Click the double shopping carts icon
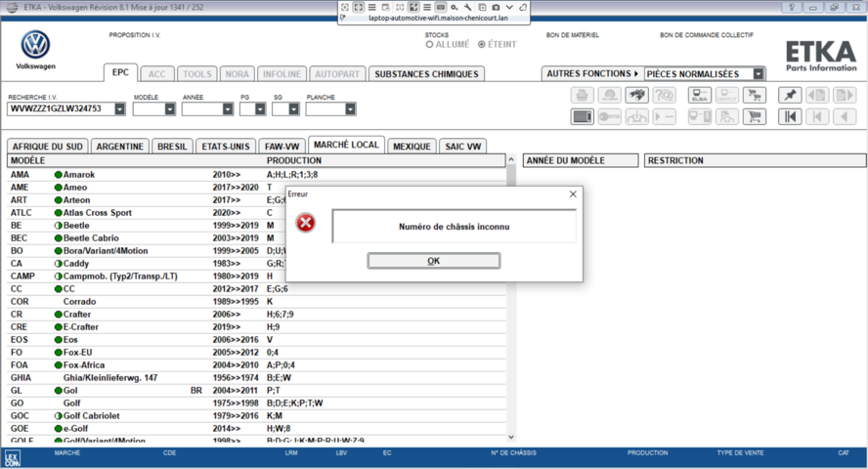This screenshot has width=868, height=469. pyautogui.click(x=755, y=95)
